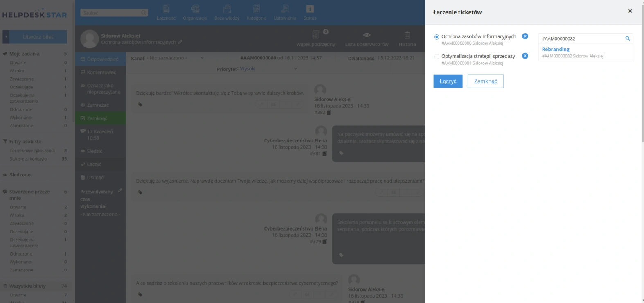The image size is (644, 303).
Task: Select the Ochrona zasobów informacyjnych radio button
Action: (437, 37)
